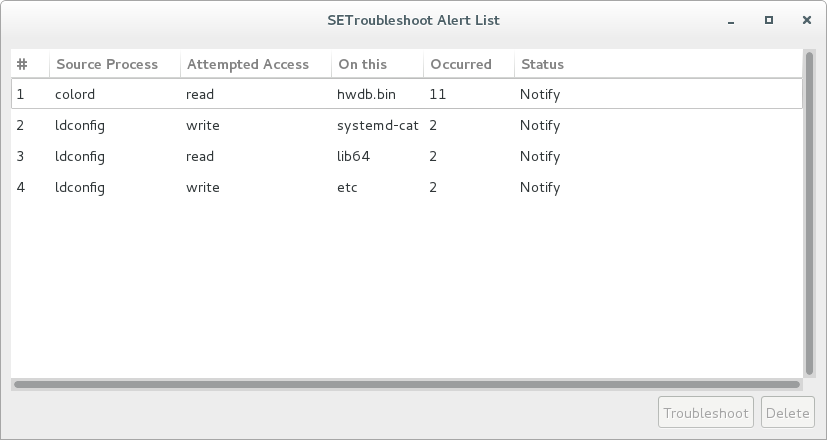Select the ldconfig systemd-cat alert row
Image resolution: width=827 pixels, height=440 pixels.
(407, 125)
